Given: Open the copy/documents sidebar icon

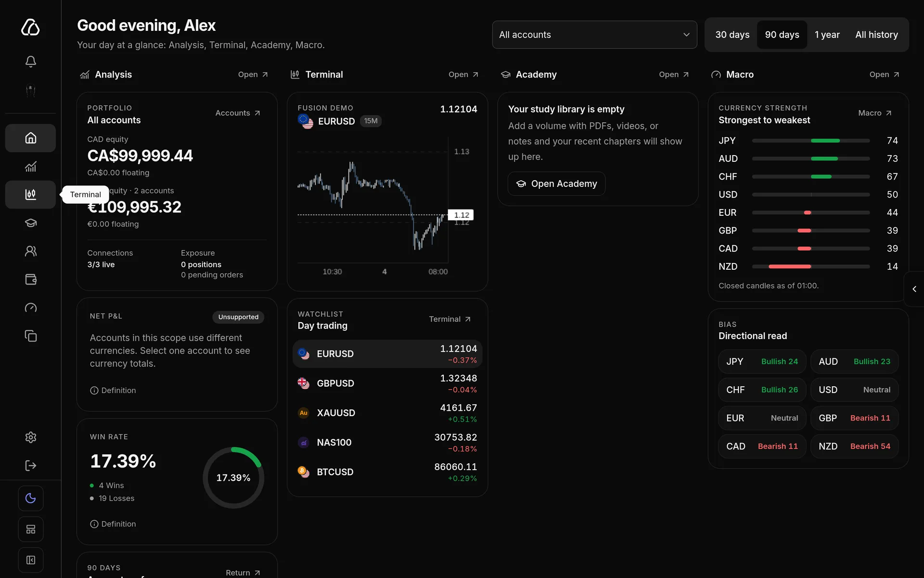Looking at the screenshot, I should pos(30,336).
